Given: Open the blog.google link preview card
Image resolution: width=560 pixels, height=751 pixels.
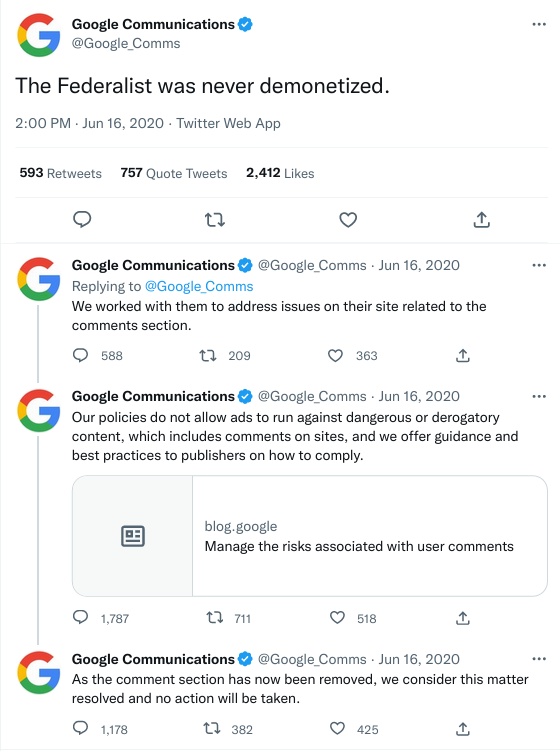Looking at the screenshot, I should tap(309, 536).
